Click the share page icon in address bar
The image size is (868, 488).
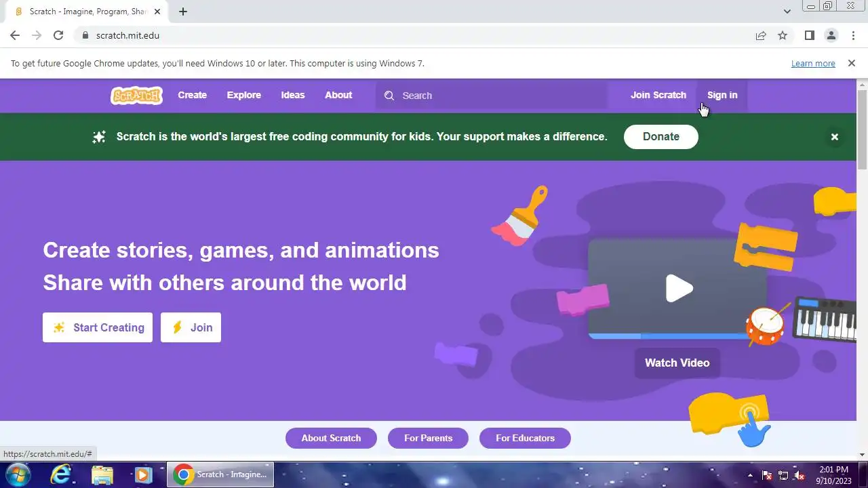coord(761,35)
